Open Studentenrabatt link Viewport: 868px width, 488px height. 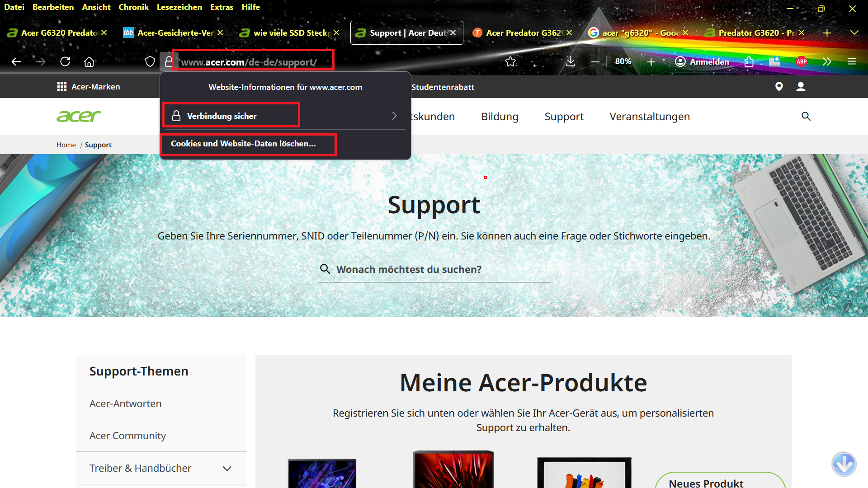(x=443, y=87)
